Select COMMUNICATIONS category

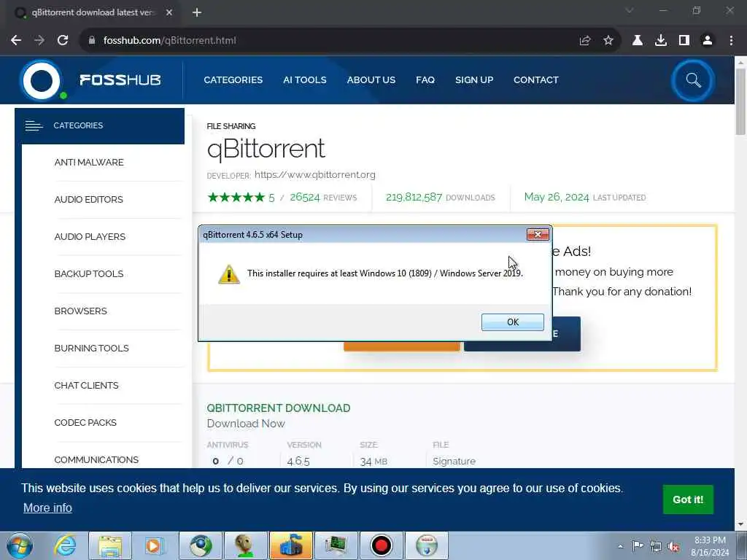point(96,459)
